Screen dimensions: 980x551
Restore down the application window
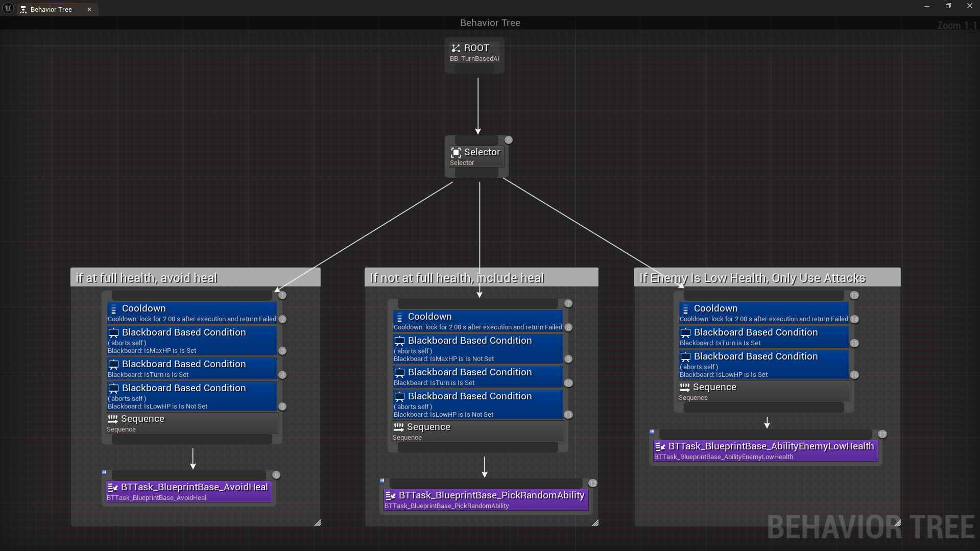click(x=948, y=6)
